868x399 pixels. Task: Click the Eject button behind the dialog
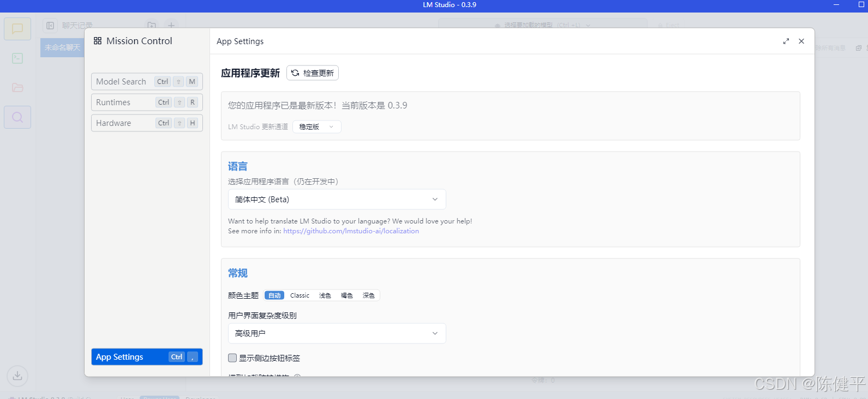(x=668, y=25)
